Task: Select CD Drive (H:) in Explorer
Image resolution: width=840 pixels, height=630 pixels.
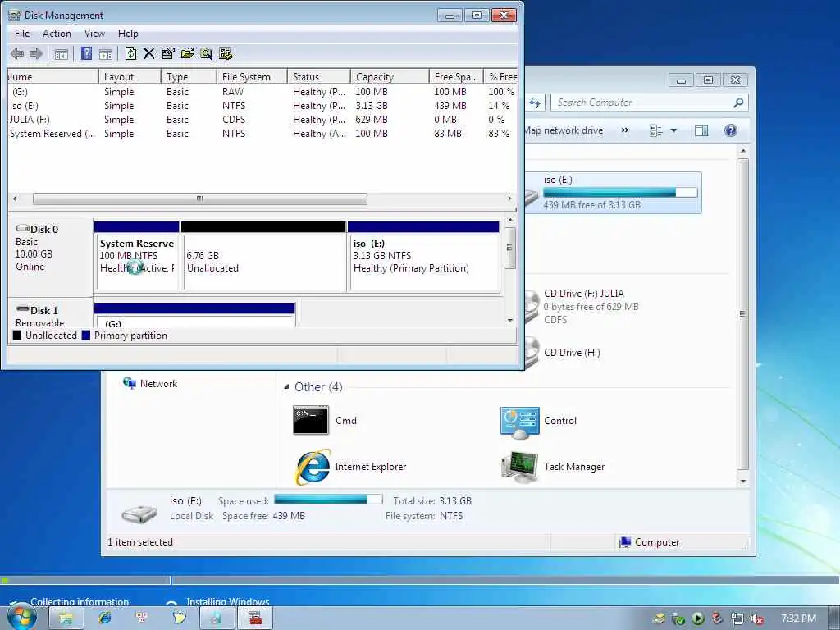Action: point(563,353)
